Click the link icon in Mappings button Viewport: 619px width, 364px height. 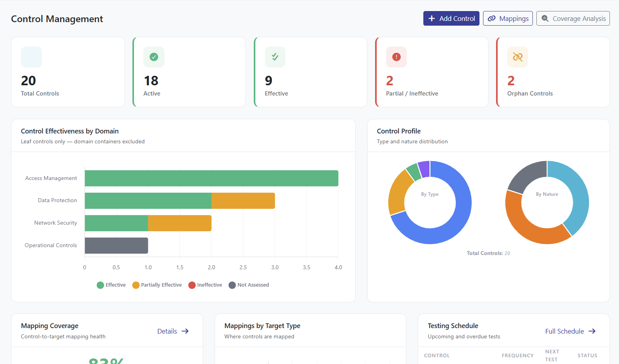tap(492, 19)
